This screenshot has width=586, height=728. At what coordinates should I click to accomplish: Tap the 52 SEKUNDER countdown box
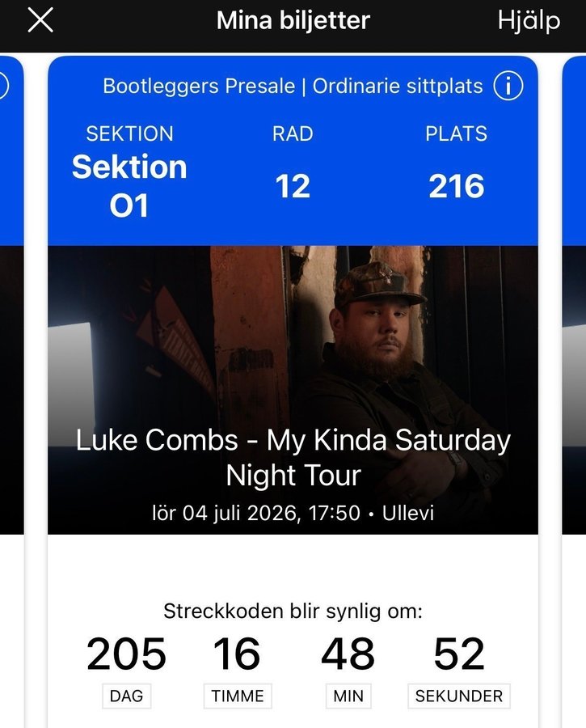click(x=459, y=667)
